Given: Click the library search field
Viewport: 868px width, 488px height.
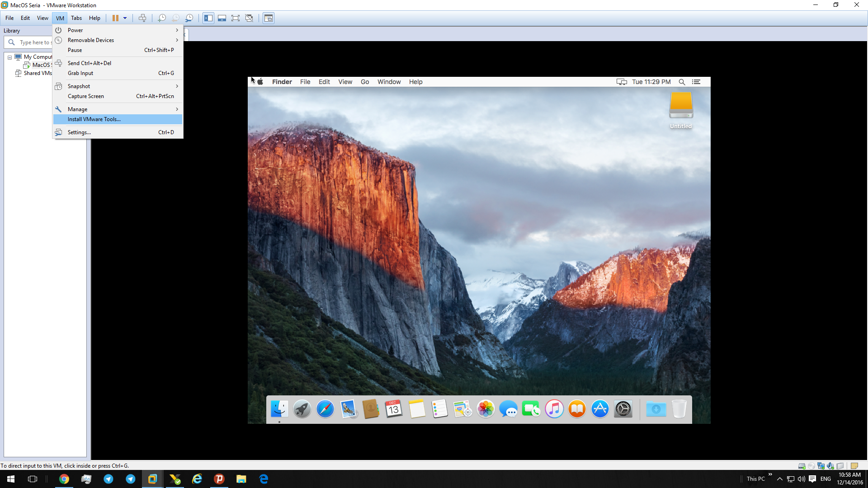Looking at the screenshot, I should (x=28, y=42).
